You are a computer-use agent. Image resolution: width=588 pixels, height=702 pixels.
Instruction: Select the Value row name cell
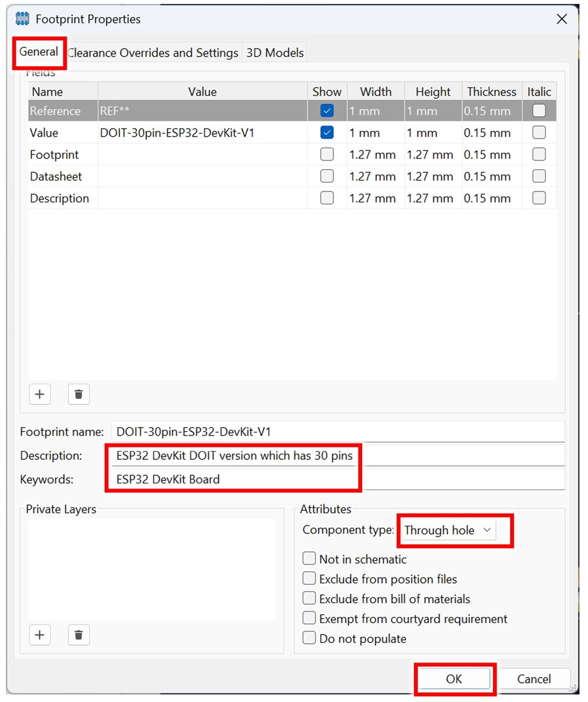[x=63, y=132]
